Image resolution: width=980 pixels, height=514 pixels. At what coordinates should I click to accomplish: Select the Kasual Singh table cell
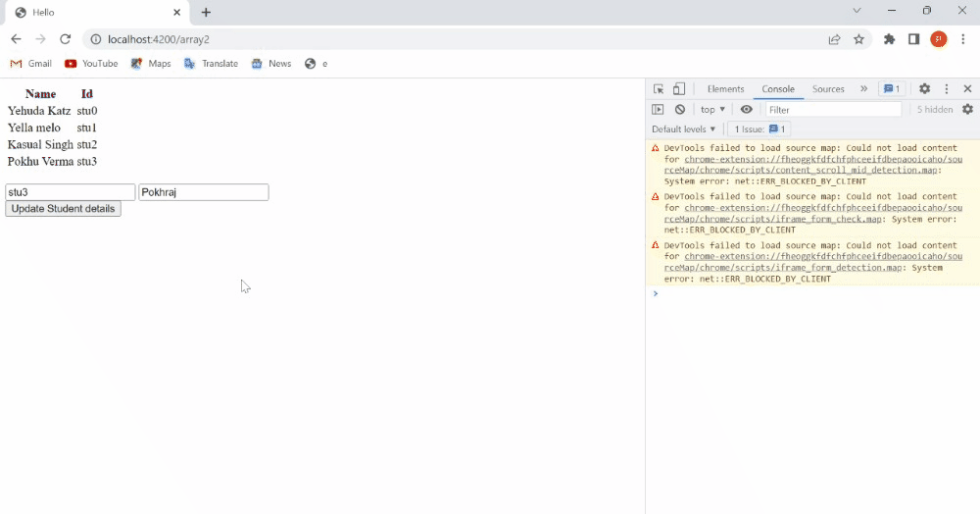click(40, 144)
